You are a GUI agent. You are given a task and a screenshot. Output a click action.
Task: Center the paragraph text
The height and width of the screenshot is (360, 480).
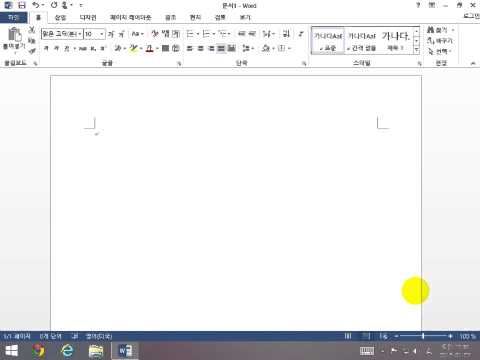click(200, 48)
